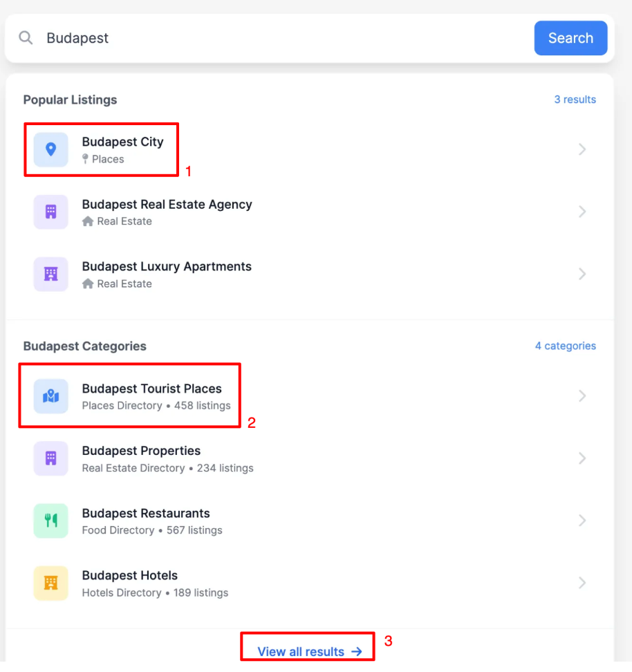This screenshot has width=632, height=672.
Task: Open the Budapest Tourist Places chevron
Action: click(582, 396)
